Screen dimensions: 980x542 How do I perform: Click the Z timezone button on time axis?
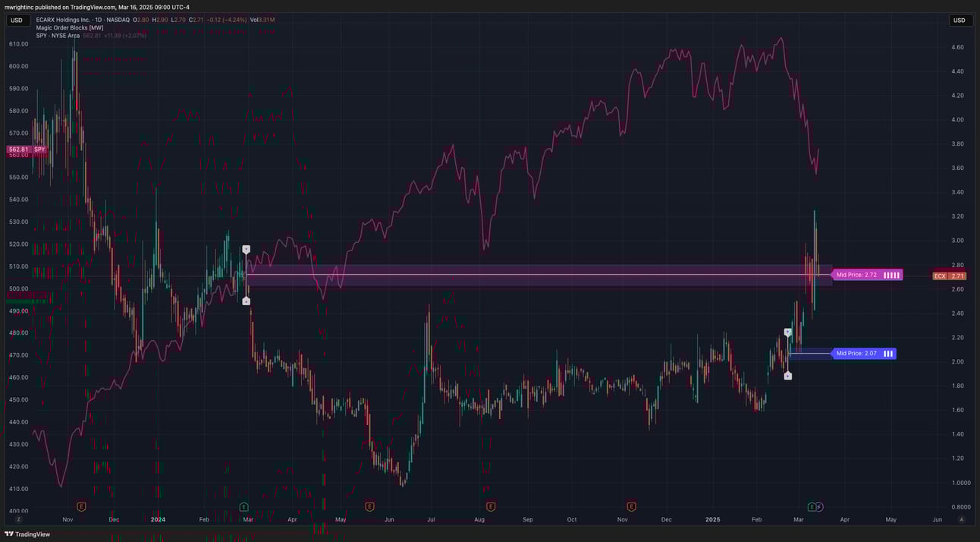click(18, 520)
